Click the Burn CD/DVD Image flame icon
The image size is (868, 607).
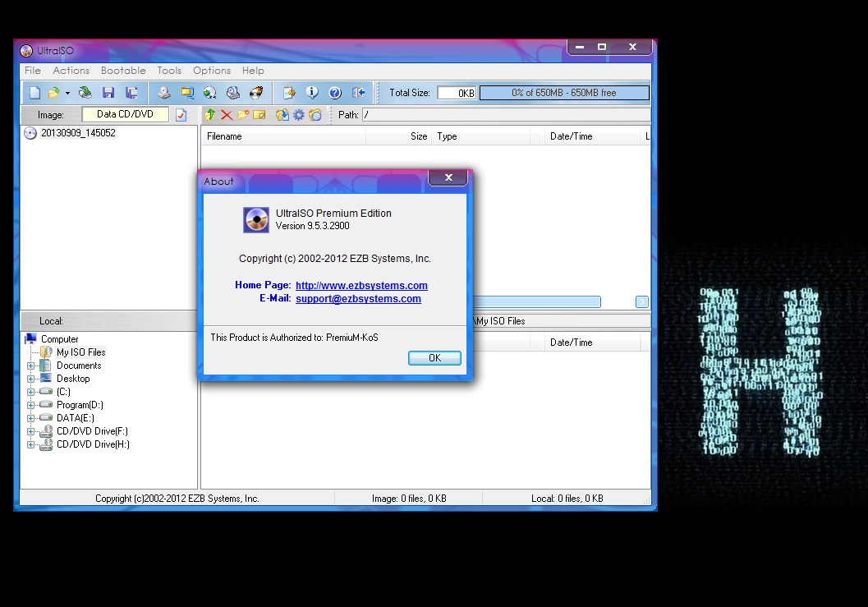(256, 93)
